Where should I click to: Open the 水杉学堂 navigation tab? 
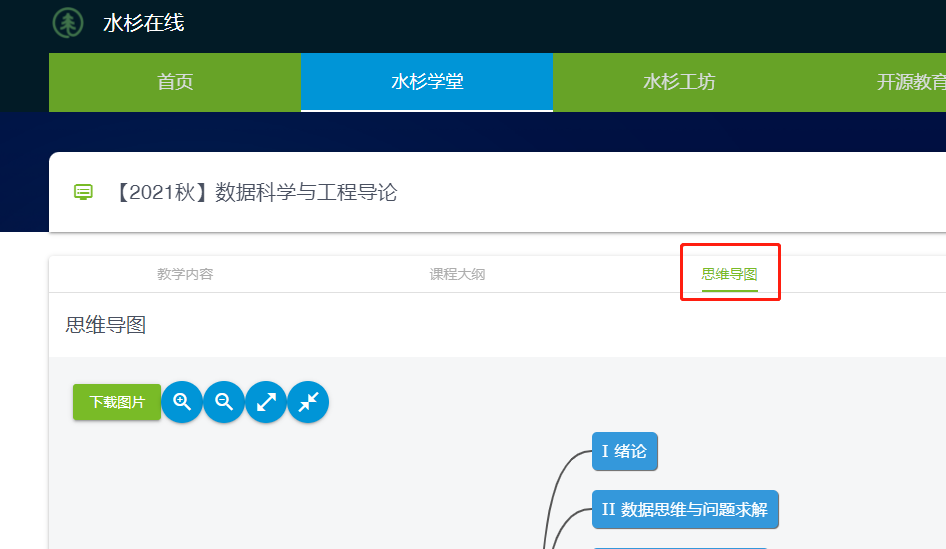(x=427, y=82)
